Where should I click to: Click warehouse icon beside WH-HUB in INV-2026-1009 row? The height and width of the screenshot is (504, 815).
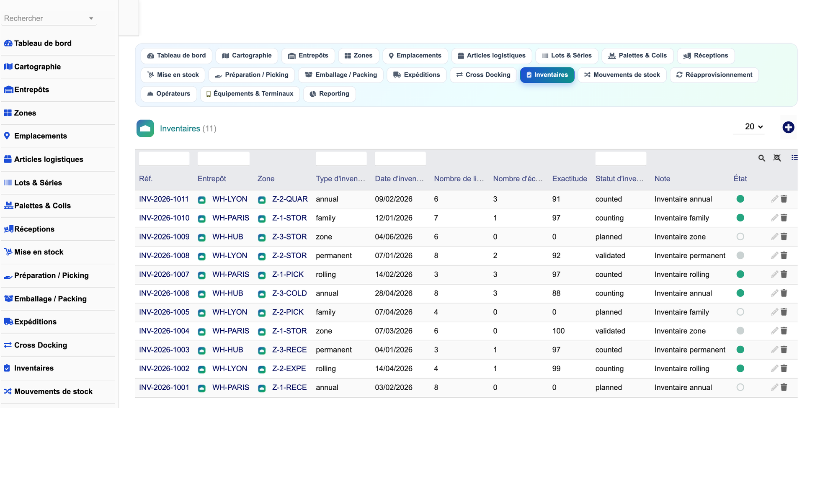click(202, 237)
